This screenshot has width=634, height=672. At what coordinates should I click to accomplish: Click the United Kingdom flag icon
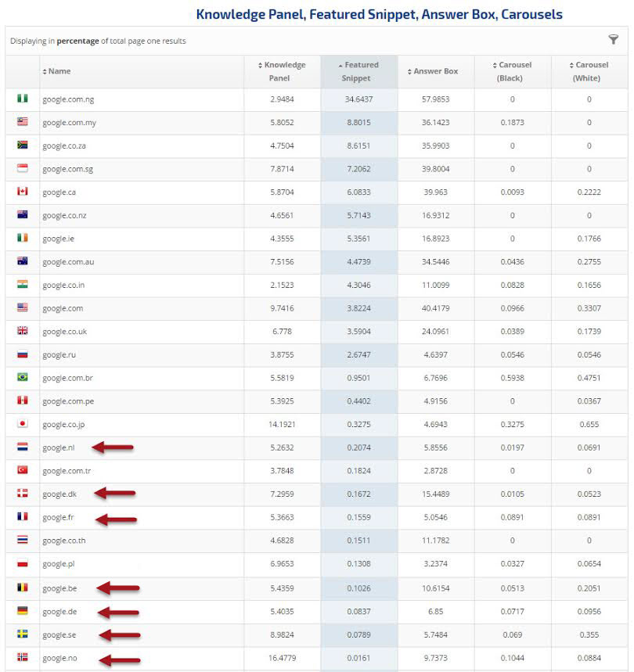23,331
